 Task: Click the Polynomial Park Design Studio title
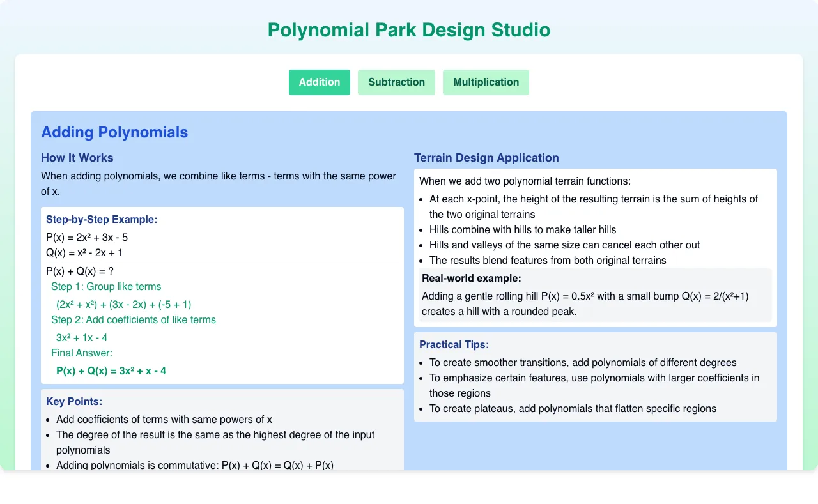(409, 30)
